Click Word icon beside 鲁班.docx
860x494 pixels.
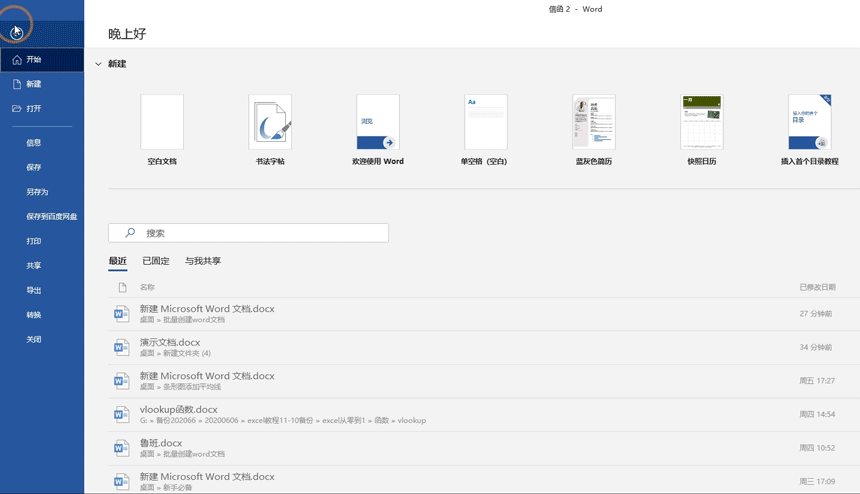click(121, 448)
